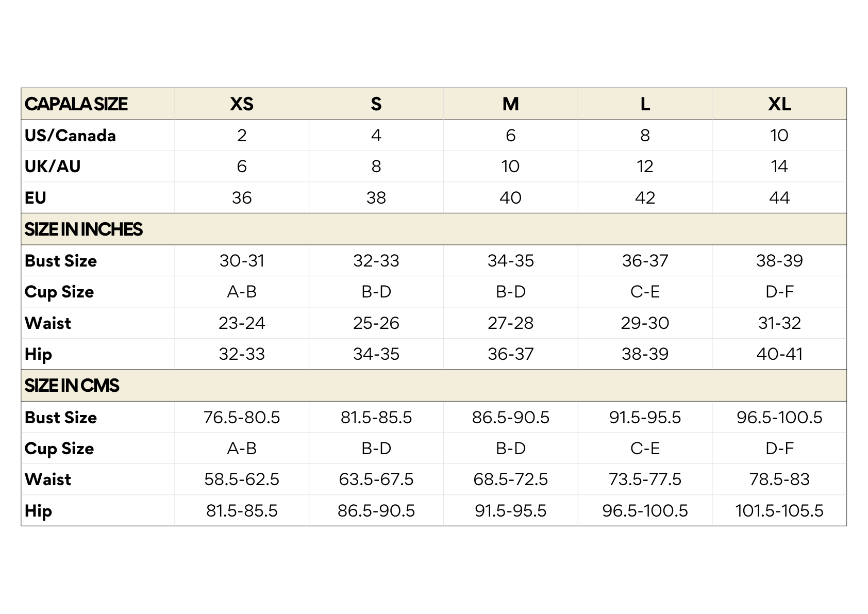Click the EU row label

(x=36, y=198)
